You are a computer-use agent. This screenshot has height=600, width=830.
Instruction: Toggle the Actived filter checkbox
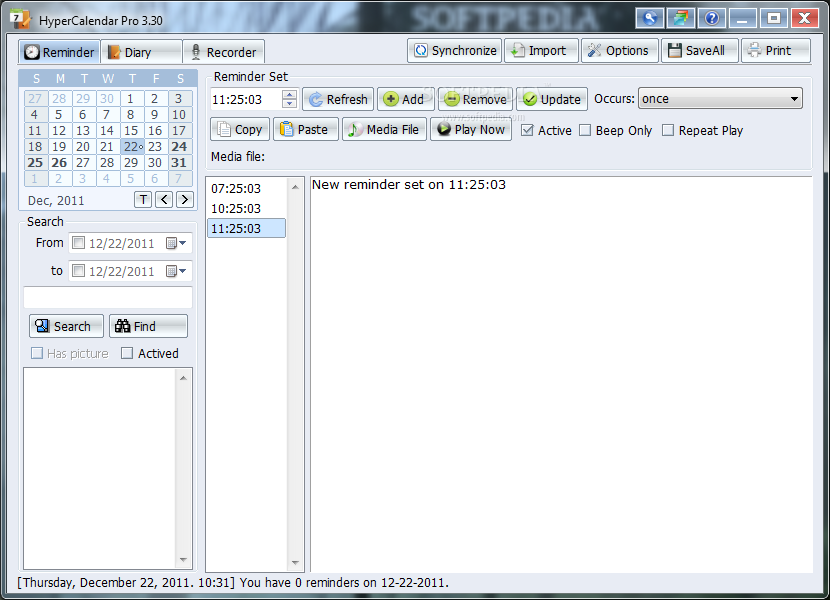tap(127, 353)
